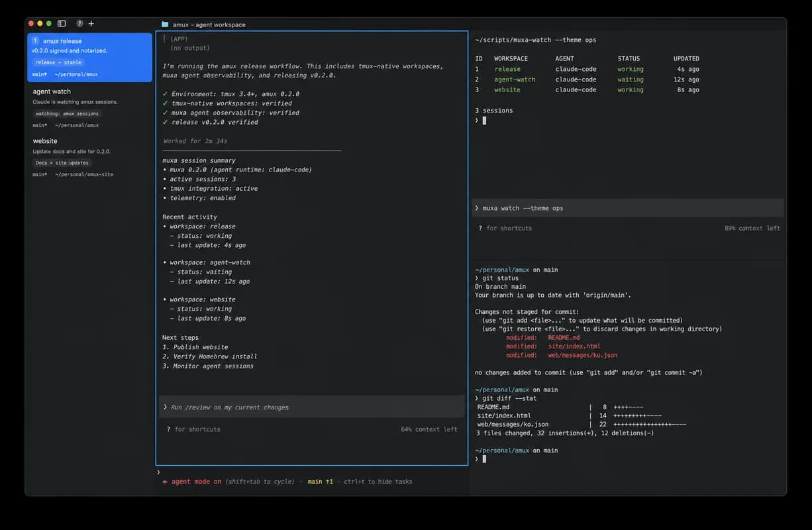Focus the 'muxa watch --theme ops' prompt field
This screenshot has width=812, height=530.
coord(627,208)
